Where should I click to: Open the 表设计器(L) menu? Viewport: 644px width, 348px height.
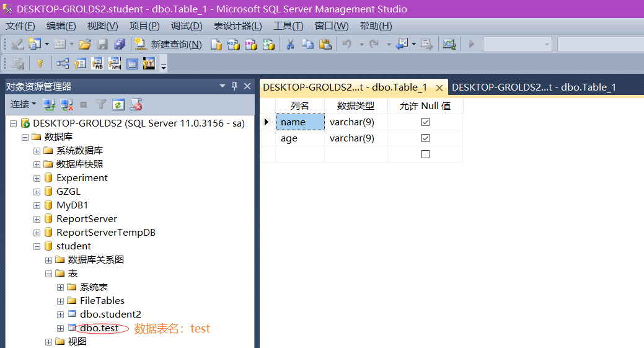tap(238, 26)
